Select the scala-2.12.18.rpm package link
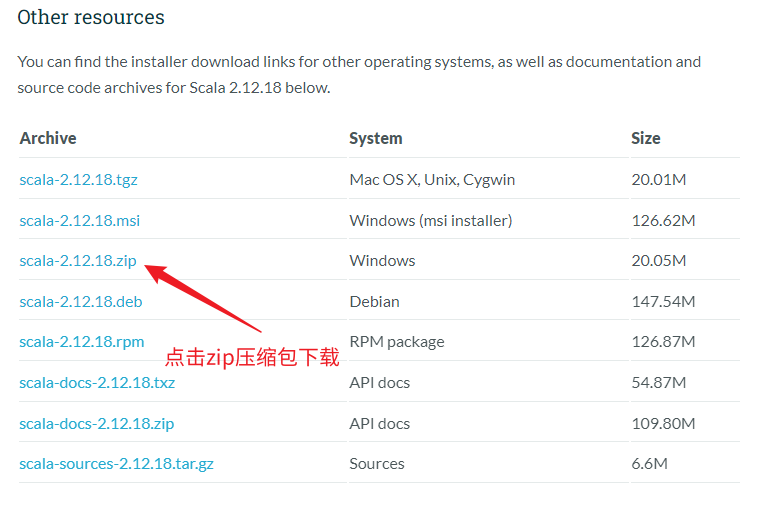 82,342
